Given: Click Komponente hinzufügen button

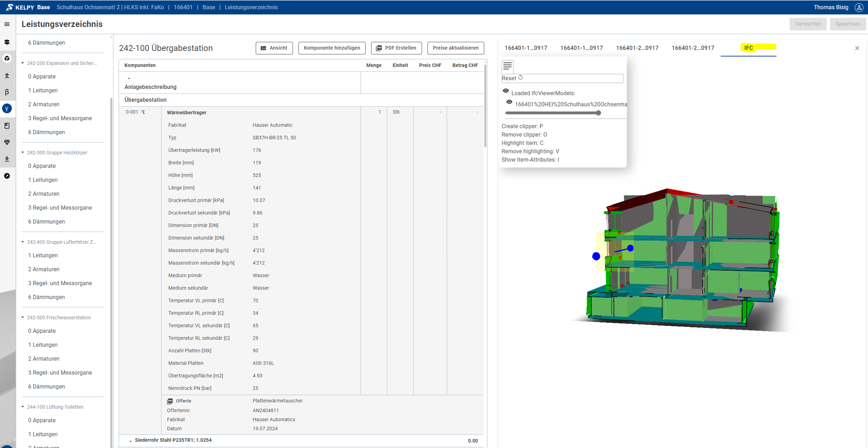Looking at the screenshot, I should pos(332,48).
